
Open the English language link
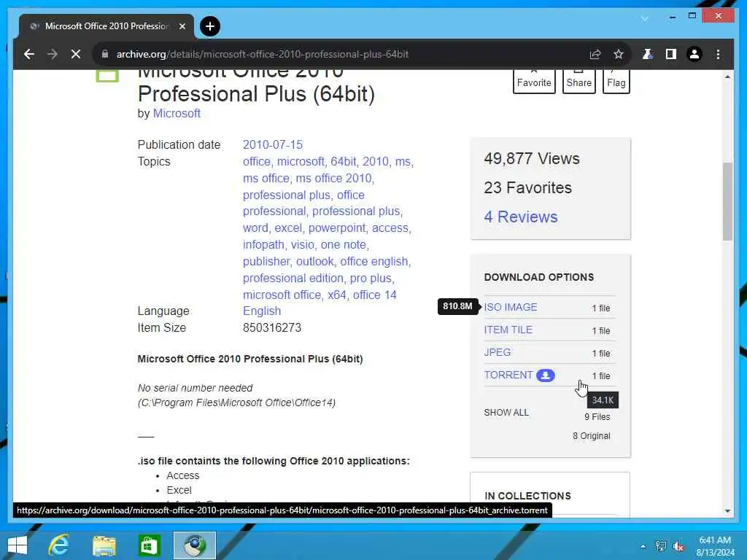(x=262, y=311)
